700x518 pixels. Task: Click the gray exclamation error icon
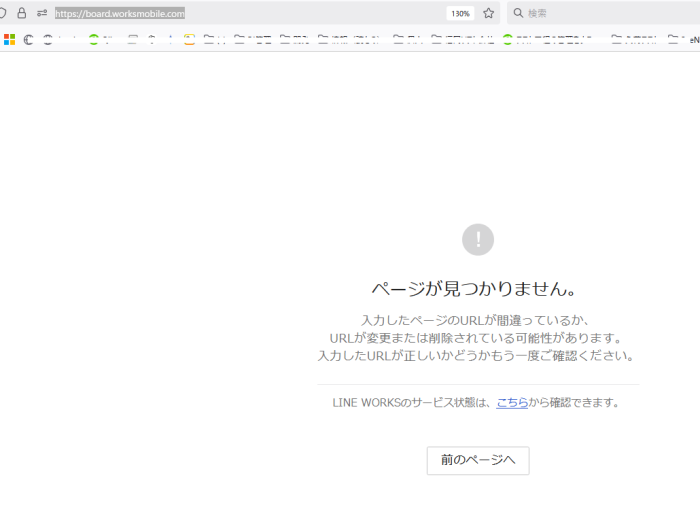478,239
